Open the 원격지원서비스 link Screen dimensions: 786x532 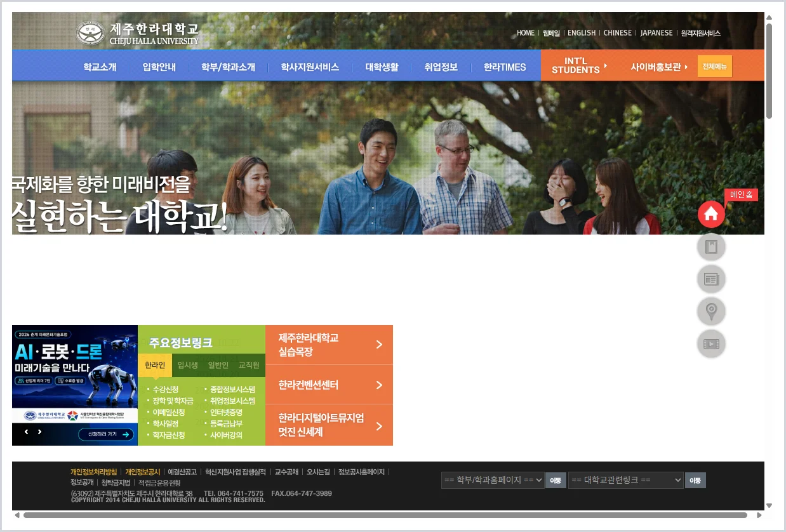tap(701, 33)
